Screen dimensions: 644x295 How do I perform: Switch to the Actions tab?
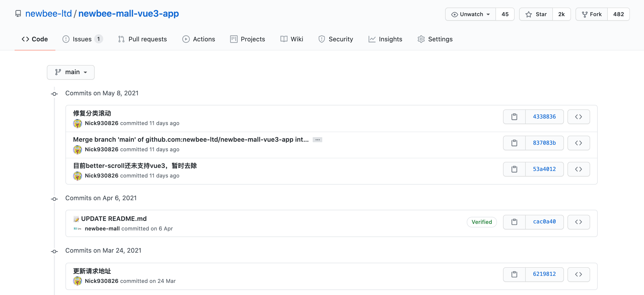pos(199,39)
